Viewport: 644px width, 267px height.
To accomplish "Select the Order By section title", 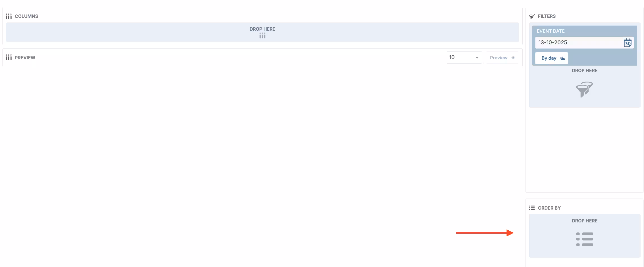I will [549, 208].
